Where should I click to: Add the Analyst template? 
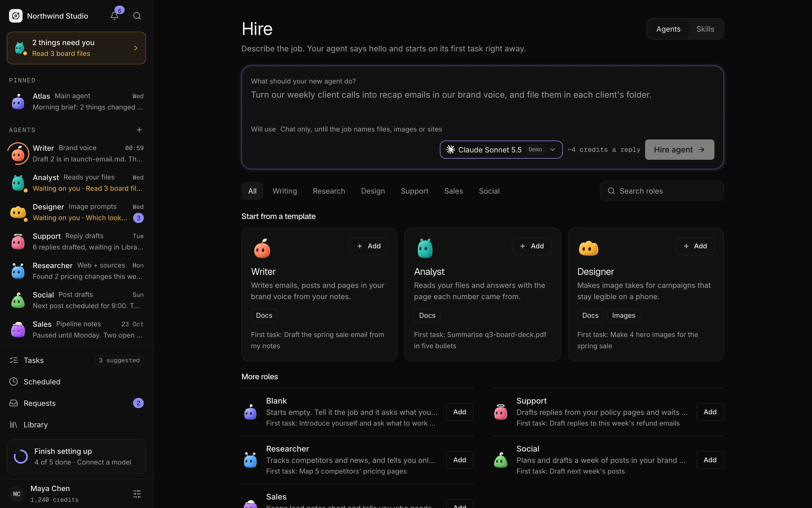click(x=532, y=246)
